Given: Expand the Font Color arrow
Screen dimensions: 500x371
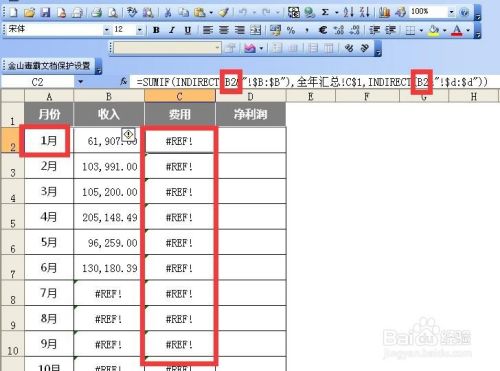Looking at the screenshot, I should [468, 31].
